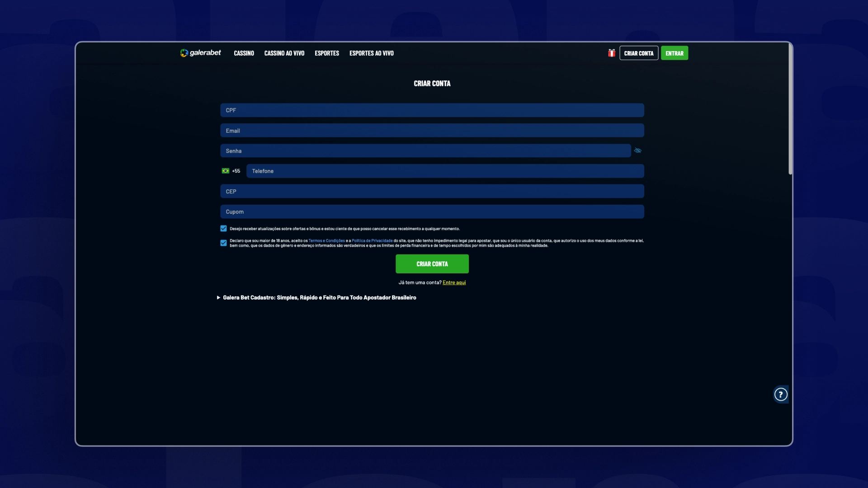Uncheck the age and terms declaration checkbox
868x488 pixels.
pos(223,243)
